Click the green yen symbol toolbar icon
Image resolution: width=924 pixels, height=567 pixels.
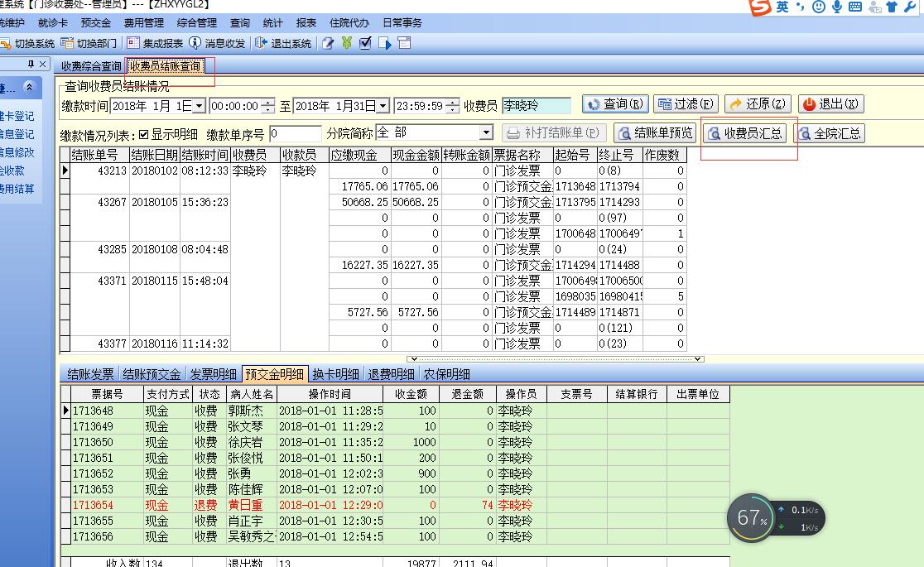346,43
